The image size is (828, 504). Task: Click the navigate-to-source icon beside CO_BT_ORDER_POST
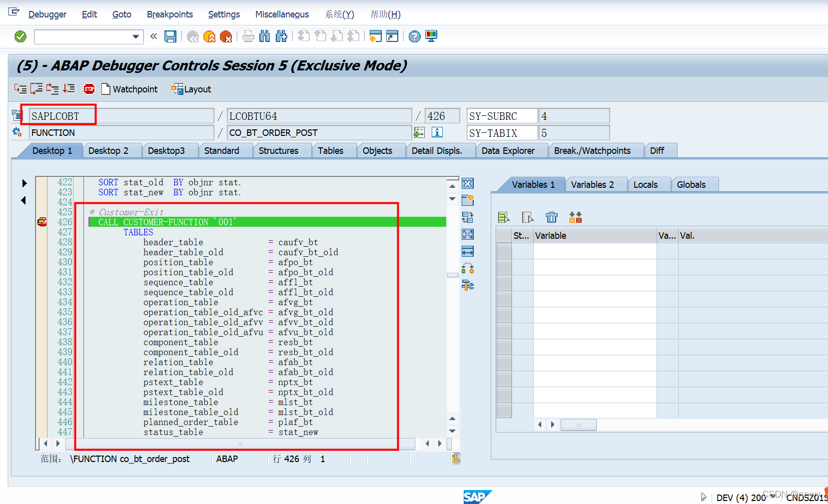419,132
